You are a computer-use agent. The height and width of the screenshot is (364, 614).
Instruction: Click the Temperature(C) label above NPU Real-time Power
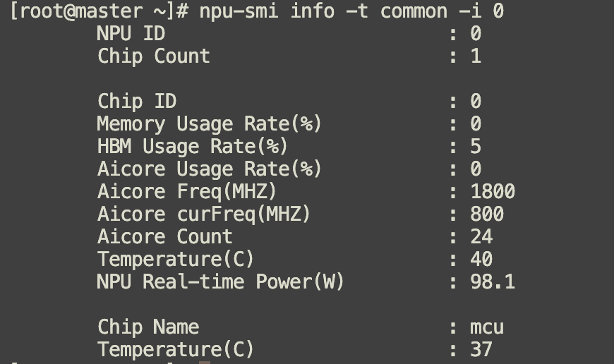point(176,260)
